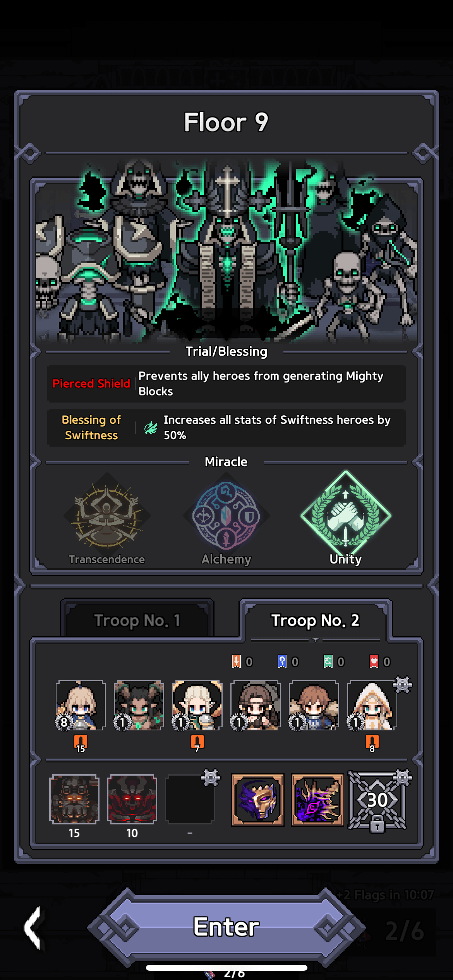The height and width of the screenshot is (980, 453).
Task: Tap the gear on the hooded hero slot
Action: click(x=403, y=684)
